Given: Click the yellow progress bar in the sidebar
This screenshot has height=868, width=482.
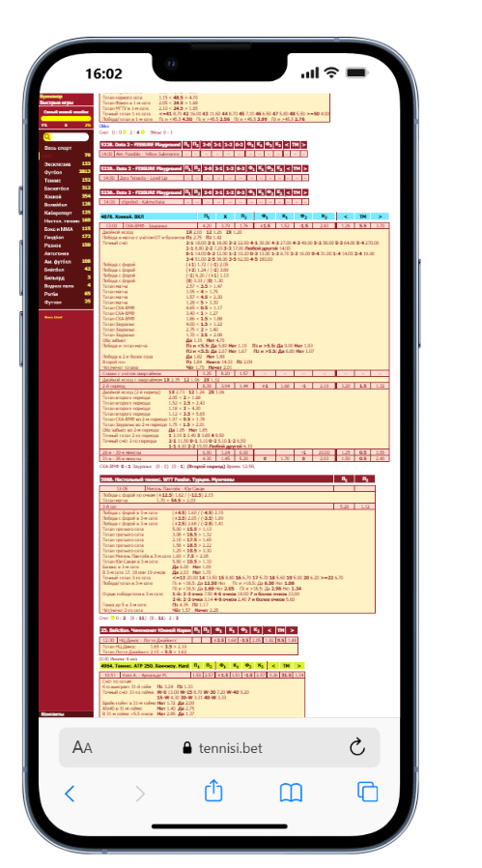Looking at the screenshot, I should (x=66, y=119).
